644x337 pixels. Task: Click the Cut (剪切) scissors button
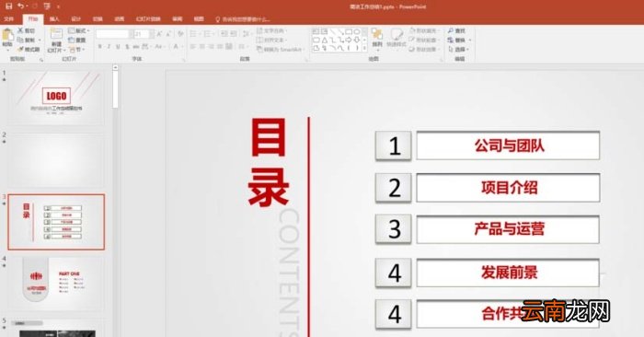point(27,30)
